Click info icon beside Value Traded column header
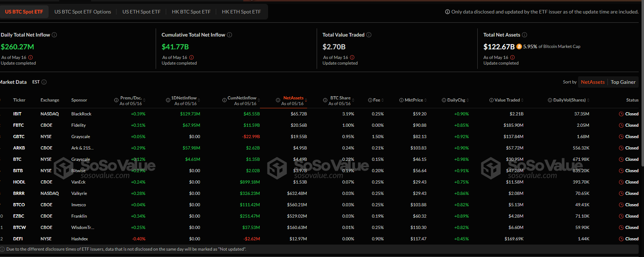Screen dimensions: 644x257 coord(492,100)
